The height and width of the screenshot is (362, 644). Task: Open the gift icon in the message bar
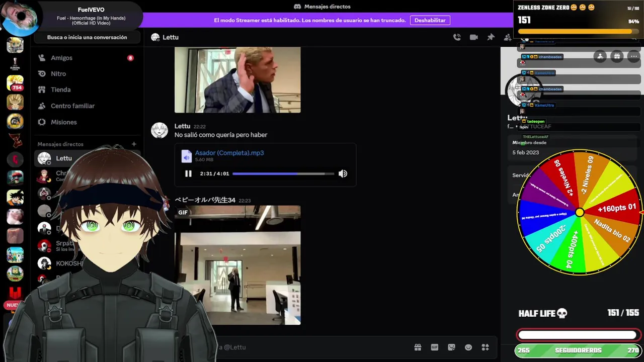click(418, 347)
